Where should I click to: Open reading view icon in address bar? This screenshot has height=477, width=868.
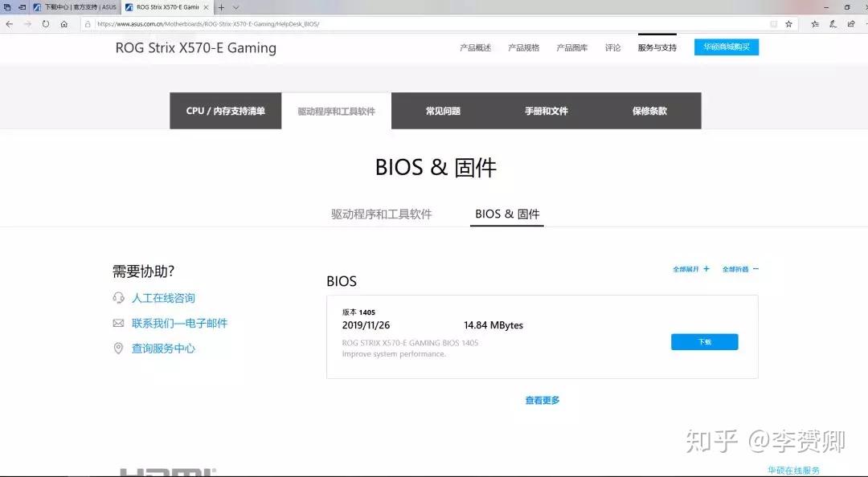click(773, 24)
